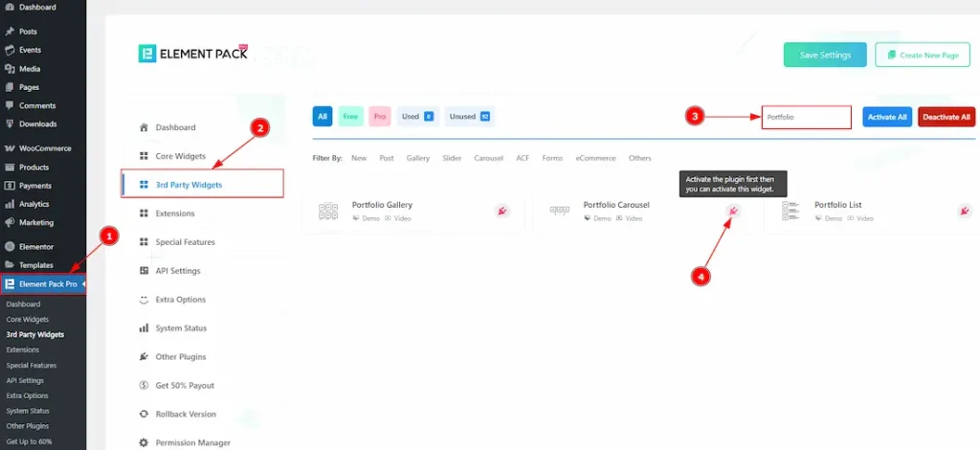Click the Elementor icon in admin sidebar
Screen dimensions: 980x450
(x=10, y=247)
